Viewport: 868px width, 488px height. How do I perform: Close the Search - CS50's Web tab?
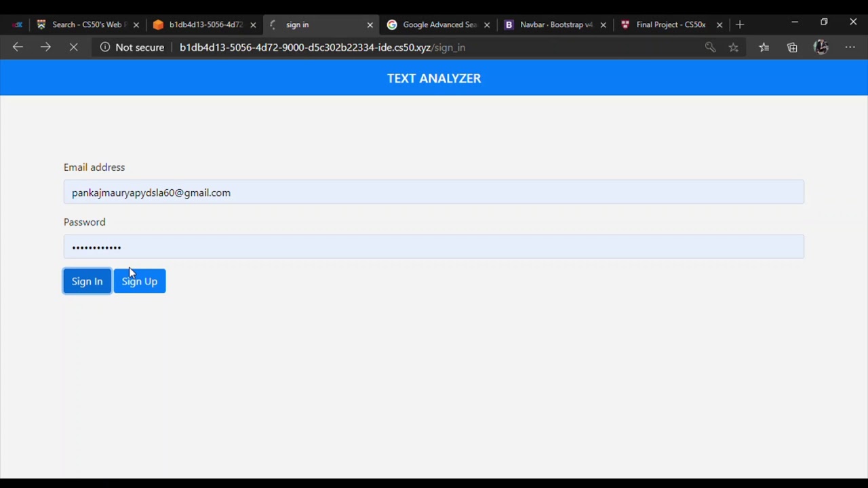pos(136,24)
